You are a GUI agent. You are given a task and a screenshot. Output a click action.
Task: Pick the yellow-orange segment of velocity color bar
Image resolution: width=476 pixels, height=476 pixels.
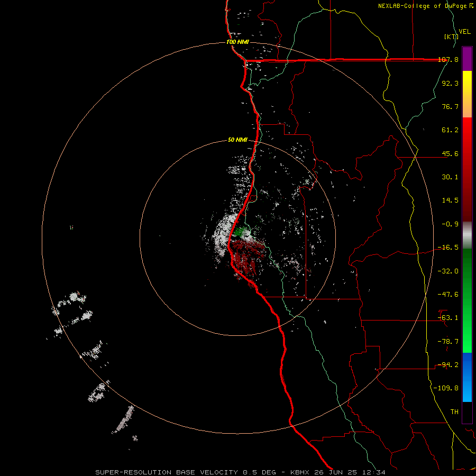[467, 94]
